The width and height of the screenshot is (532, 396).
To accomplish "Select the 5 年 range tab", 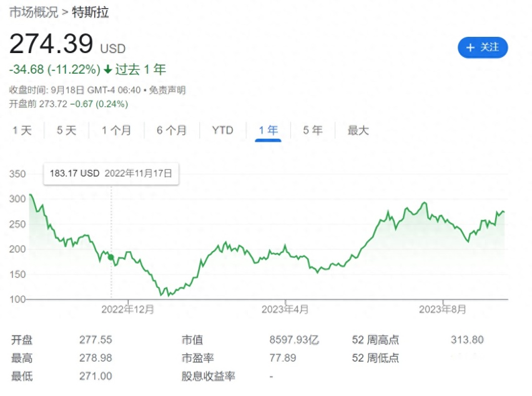I will click(313, 131).
